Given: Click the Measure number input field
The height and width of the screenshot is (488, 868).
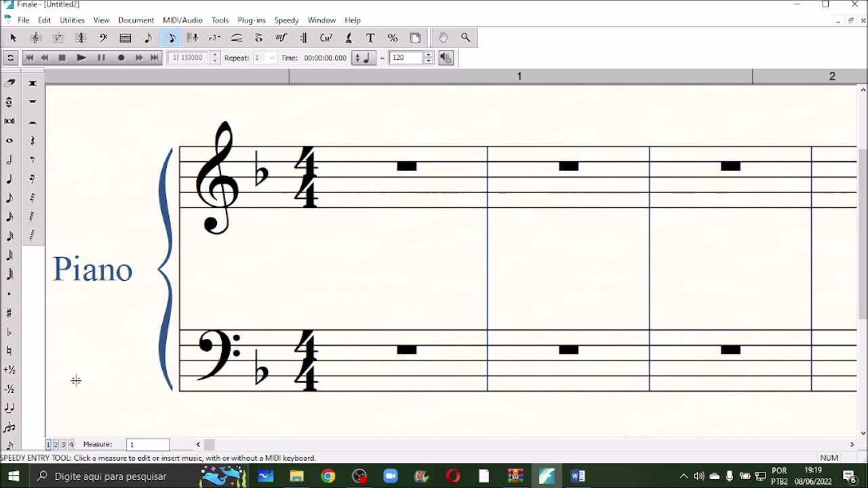Looking at the screenshot, I should click(148, 445).
